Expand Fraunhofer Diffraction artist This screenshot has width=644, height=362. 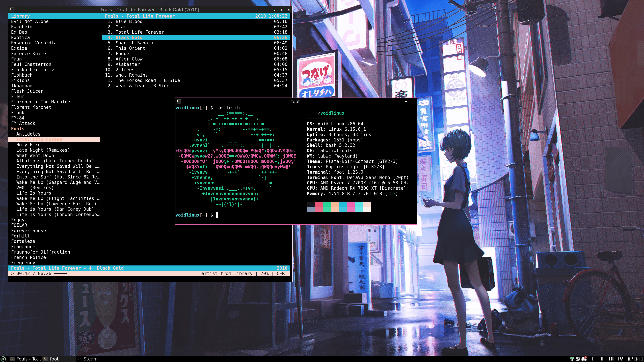(40, 252)
